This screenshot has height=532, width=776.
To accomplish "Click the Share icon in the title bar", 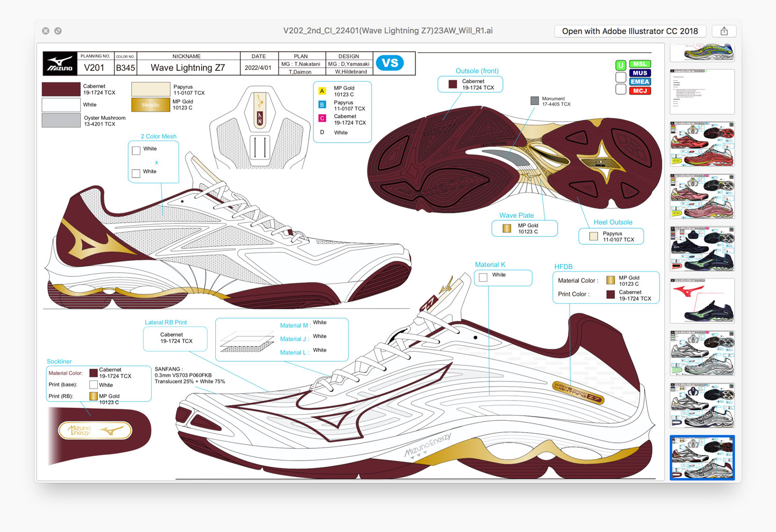I will point(724,31).
